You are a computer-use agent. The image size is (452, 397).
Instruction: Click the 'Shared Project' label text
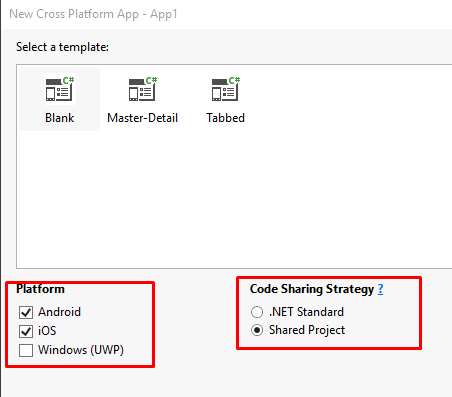point(307,330)
